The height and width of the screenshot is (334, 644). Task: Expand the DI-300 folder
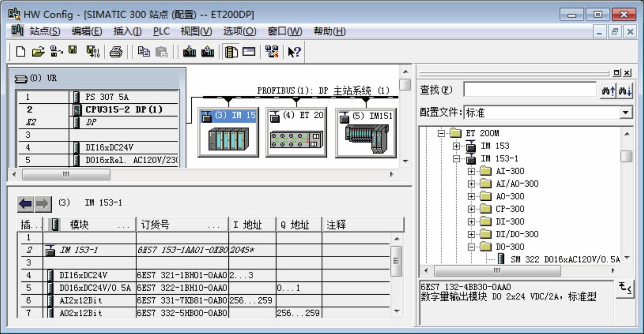[471, 222]
